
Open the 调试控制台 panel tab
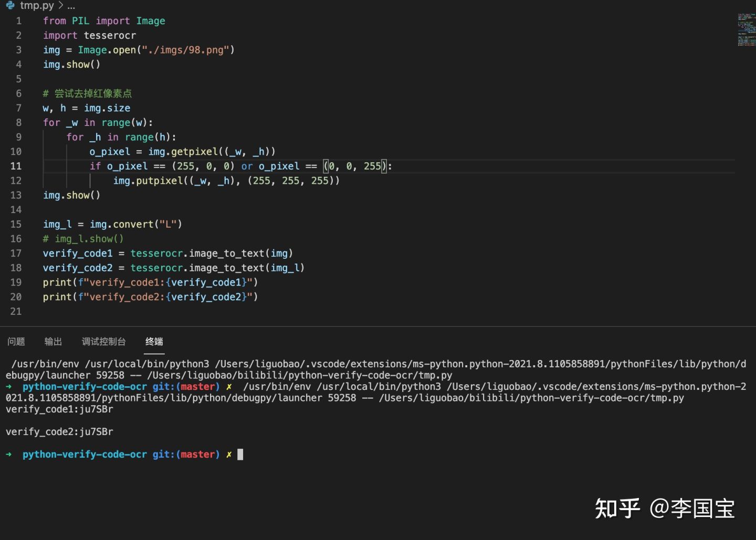(x=103, y=342)
